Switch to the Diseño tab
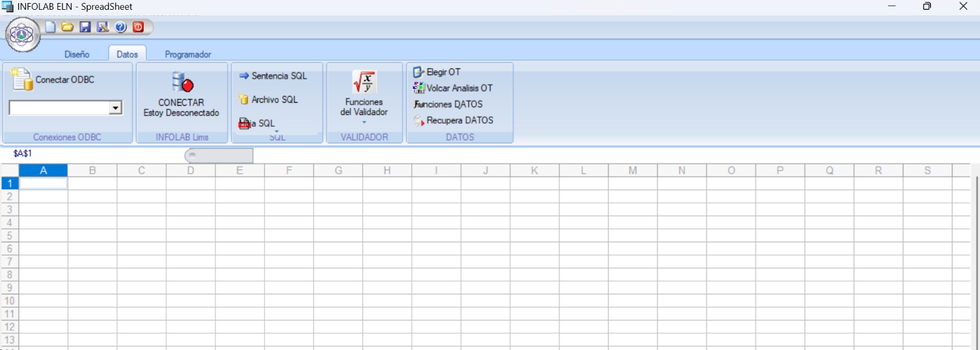Image resolution: width=980 pixels, height=350 pixels. pos(77,54)
